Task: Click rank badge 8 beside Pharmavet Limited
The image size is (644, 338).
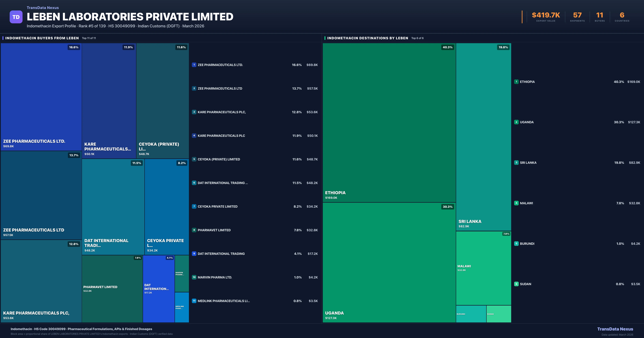Action: pyautogui.click(x=194, y=230)
